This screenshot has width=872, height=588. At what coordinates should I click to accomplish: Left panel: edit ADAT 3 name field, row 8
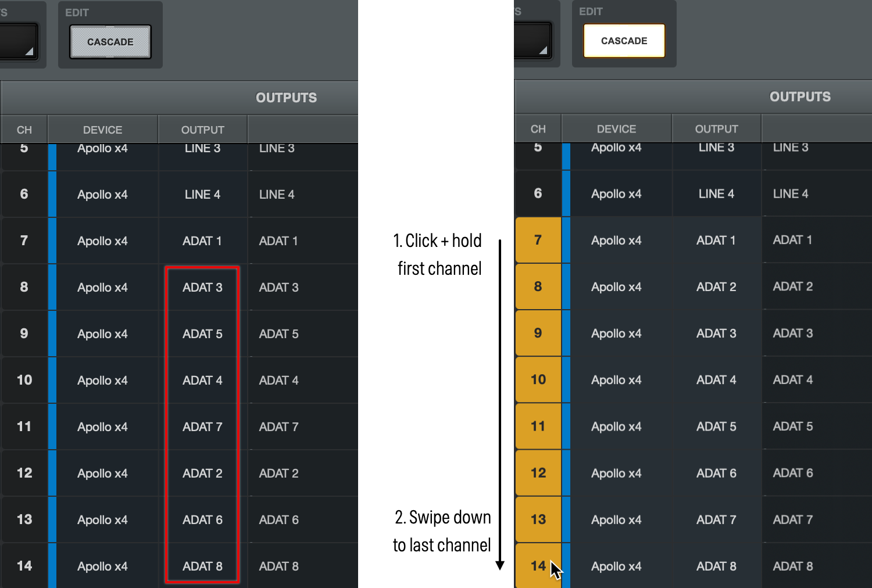tap(303, 287)
